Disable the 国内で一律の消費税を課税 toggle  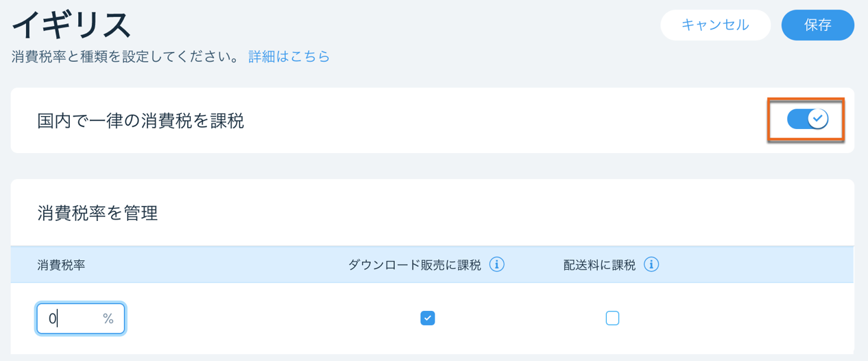click(x=808, y=119)
